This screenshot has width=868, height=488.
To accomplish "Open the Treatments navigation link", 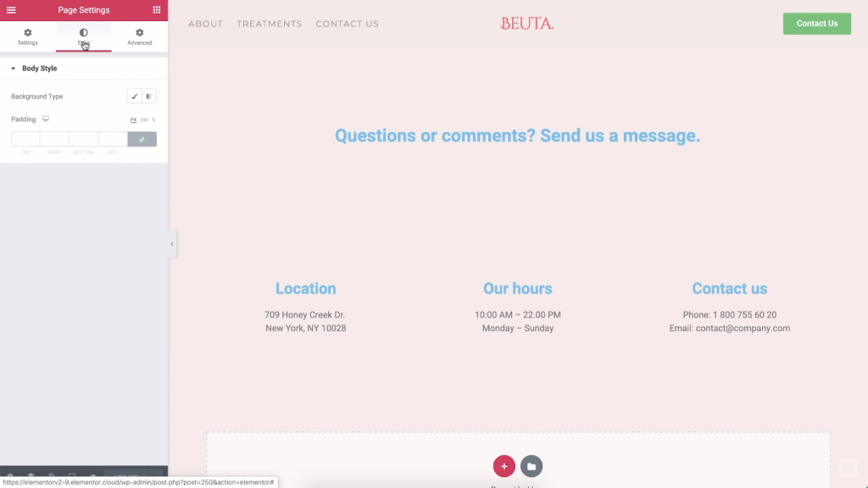I will tap(269, 24).
